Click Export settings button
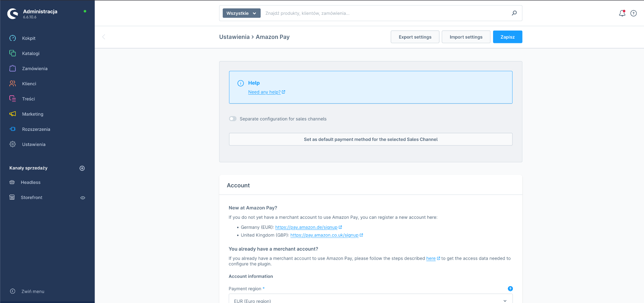Image resolution: width=644 pixels, height=303 pixels. tap(415, 37)
